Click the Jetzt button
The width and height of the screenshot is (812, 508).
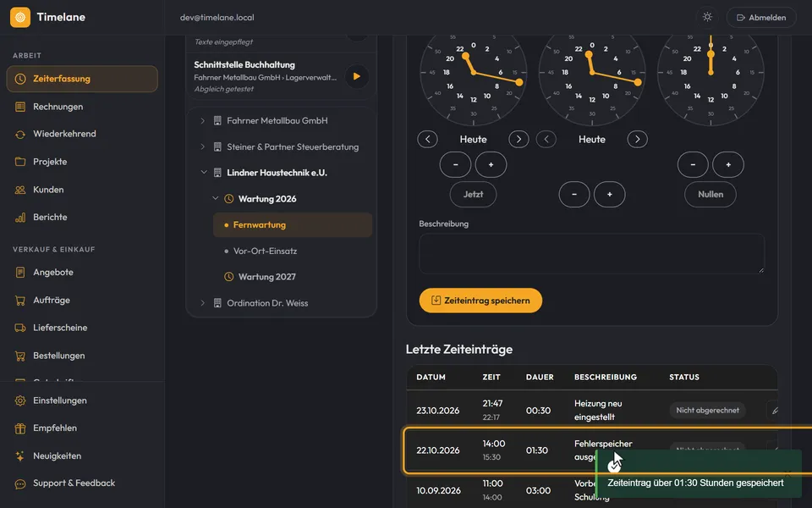click(x=473, y=195)
